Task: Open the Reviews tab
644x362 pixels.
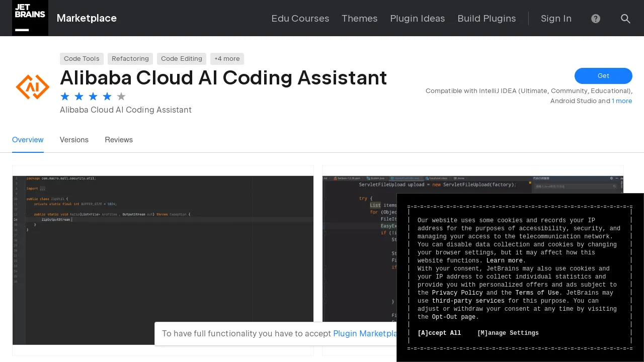Action: tap(119, 140)
